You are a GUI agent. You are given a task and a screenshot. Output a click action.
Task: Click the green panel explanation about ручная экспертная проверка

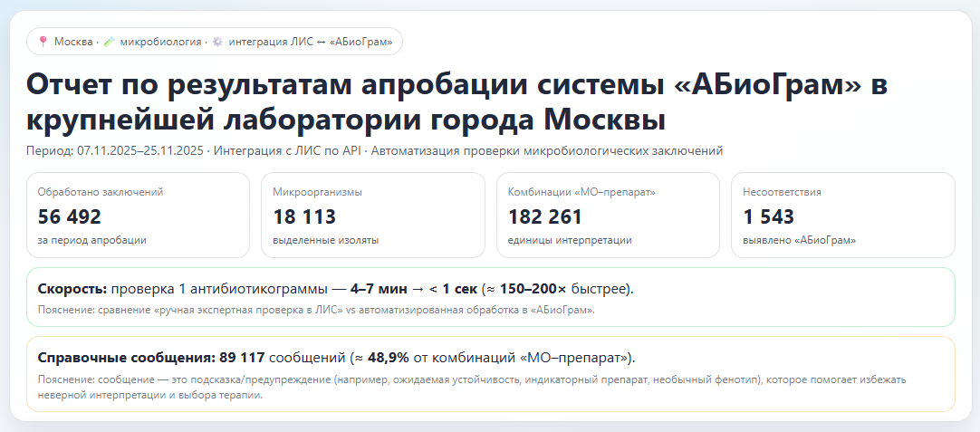(315, 310)
